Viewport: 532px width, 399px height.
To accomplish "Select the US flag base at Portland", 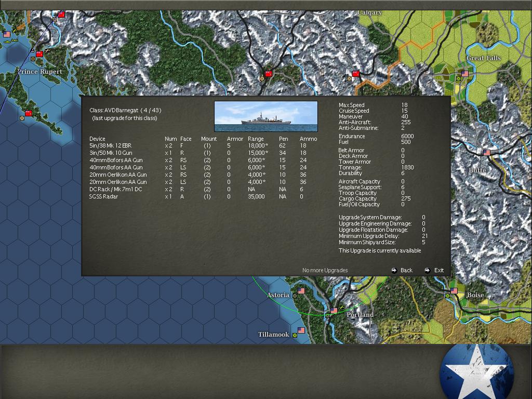I will (x=334, y=311).
